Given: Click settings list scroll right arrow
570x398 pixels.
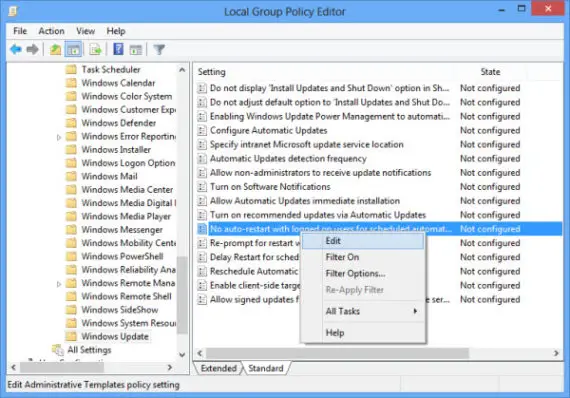Looking at the screenshot, I should 556,353.
